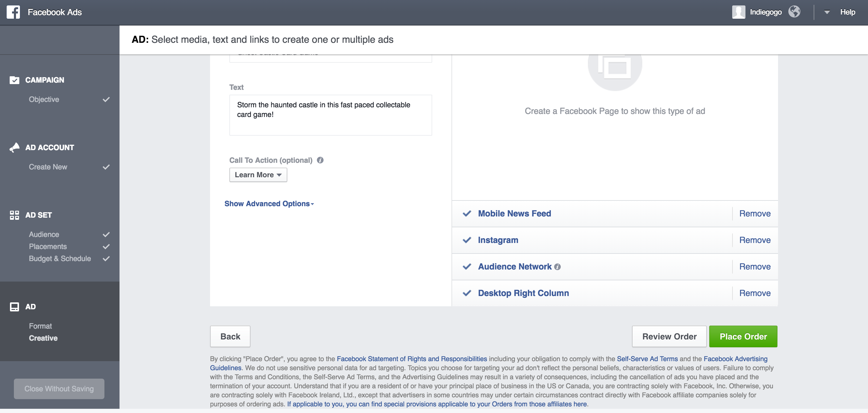The height and width of the screenshot is (413, 868).
Task: Select the Creative section
Action: [43, 338]
